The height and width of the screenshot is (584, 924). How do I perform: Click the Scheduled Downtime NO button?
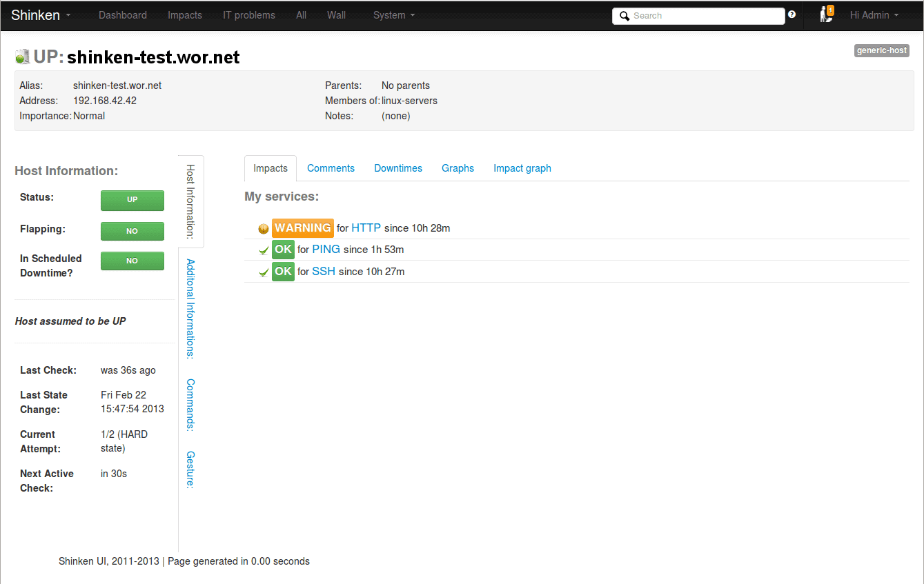[132, 261]
